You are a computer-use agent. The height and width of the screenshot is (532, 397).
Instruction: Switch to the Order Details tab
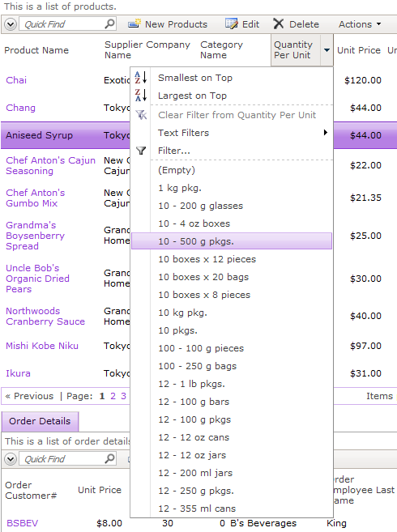coord(40,421)
